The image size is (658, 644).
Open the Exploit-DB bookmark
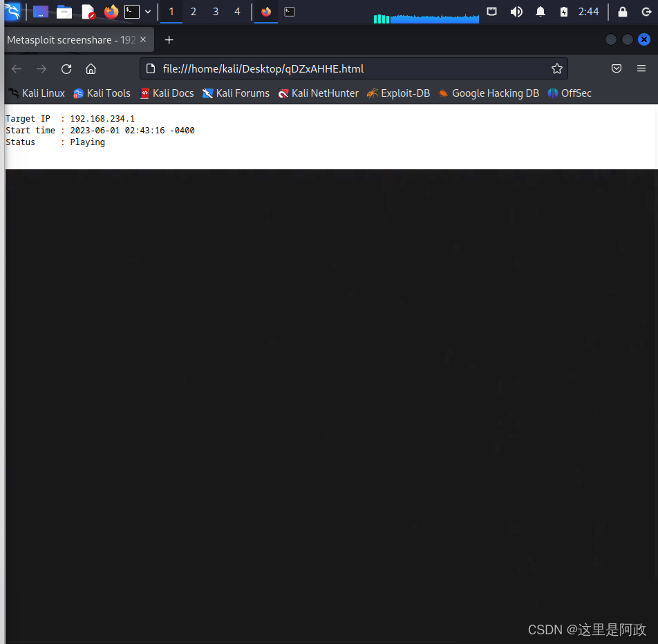tap(398, 93)
